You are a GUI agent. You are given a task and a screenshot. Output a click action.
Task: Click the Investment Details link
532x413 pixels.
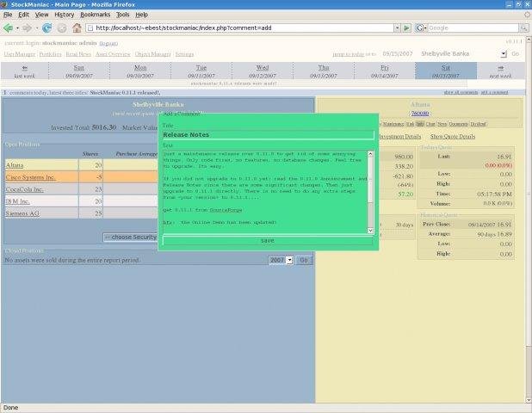pos(399,137)
